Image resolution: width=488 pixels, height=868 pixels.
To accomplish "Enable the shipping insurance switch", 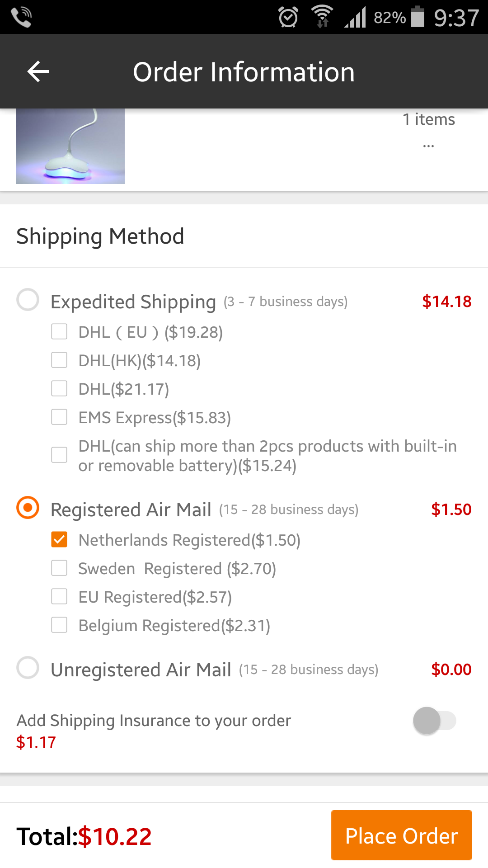I will pos(434,721).
